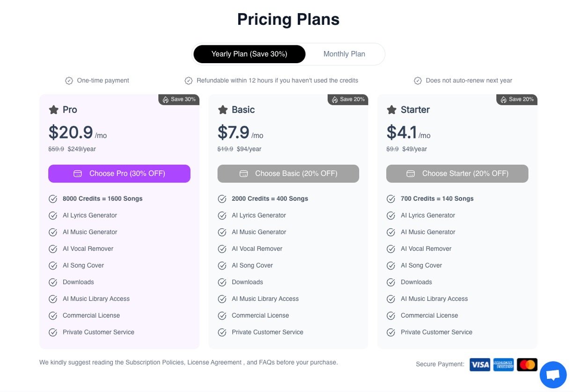Switch to the Monthly Plan tab
The image size is (574, 392).
click(344, 54)
